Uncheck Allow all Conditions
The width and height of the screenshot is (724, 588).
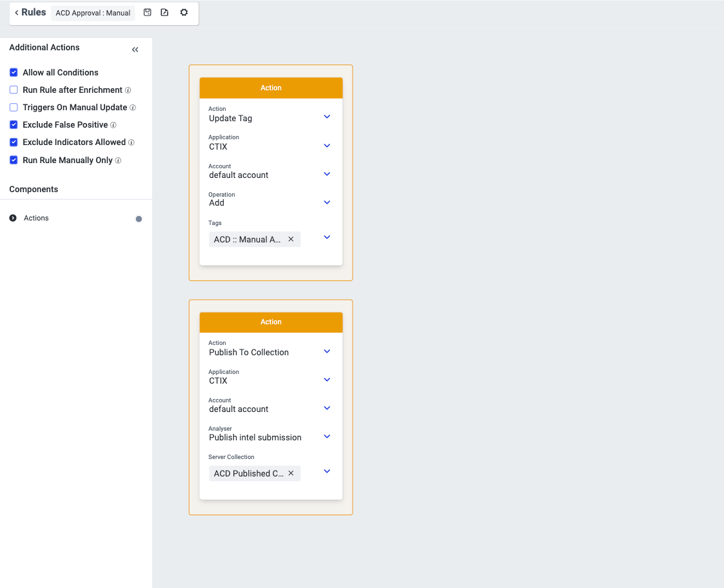(14, 73)
